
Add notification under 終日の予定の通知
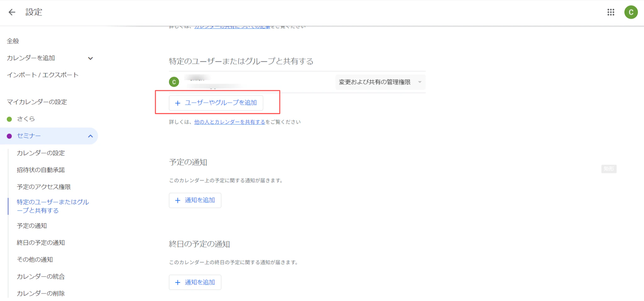pyautogui.click(x=195, y=282)
